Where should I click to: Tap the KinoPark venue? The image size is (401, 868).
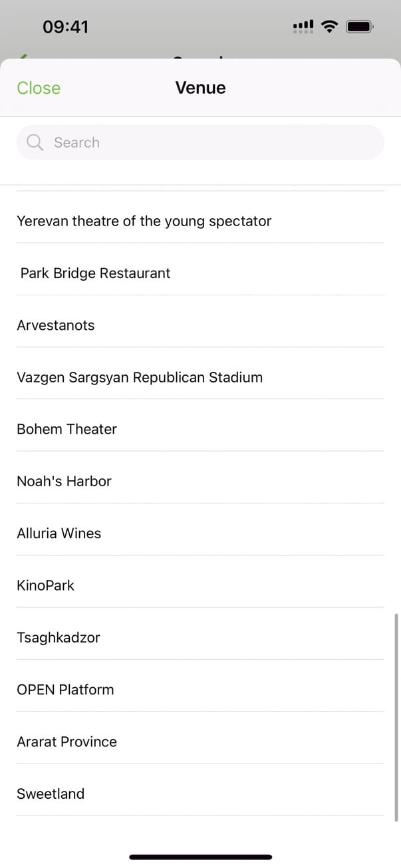[x=46, y=585]
